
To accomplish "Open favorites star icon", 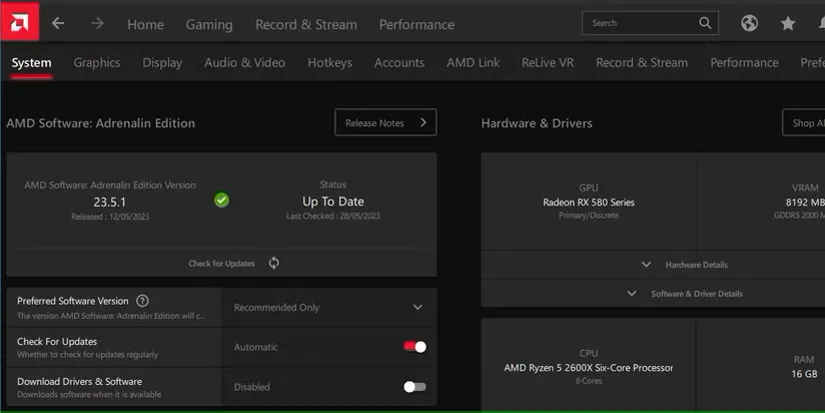I will pos(788,23).
